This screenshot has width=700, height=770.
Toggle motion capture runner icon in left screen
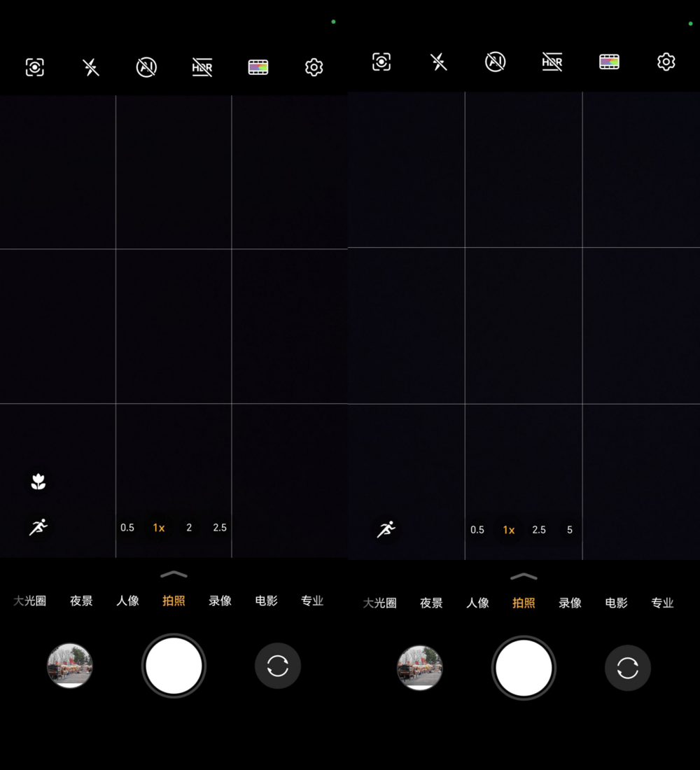click(38, 527)
